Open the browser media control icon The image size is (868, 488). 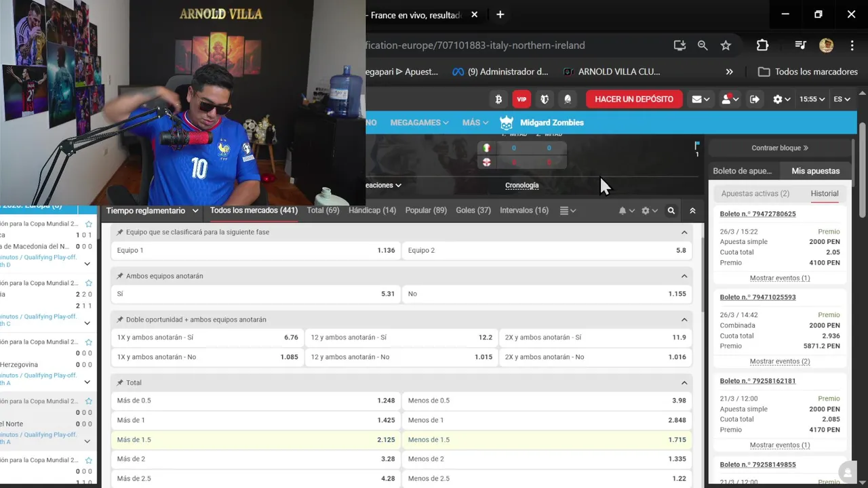tap(801, 45)
